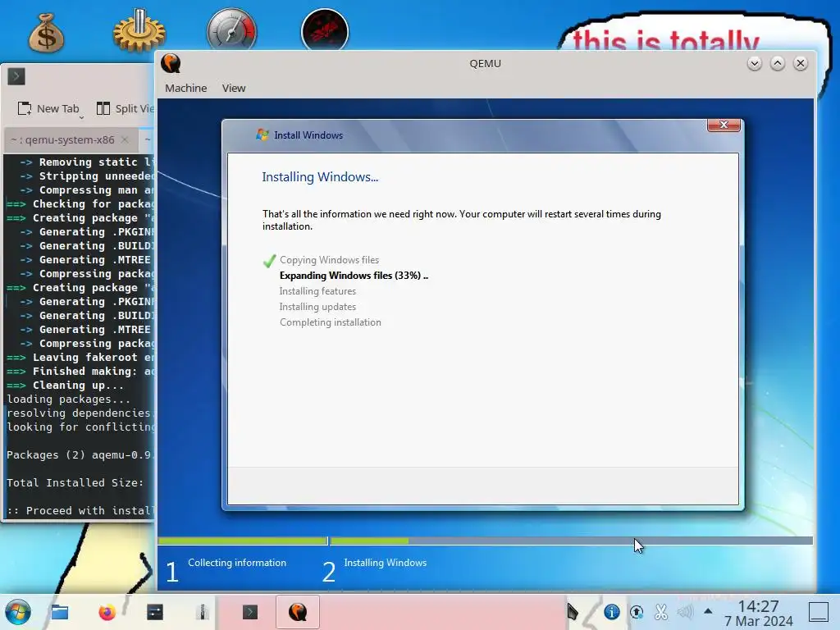Launch Firefox from the taskbar
Image resolution: width=840 pixels, height=630 pixels.
pos(107,612)
